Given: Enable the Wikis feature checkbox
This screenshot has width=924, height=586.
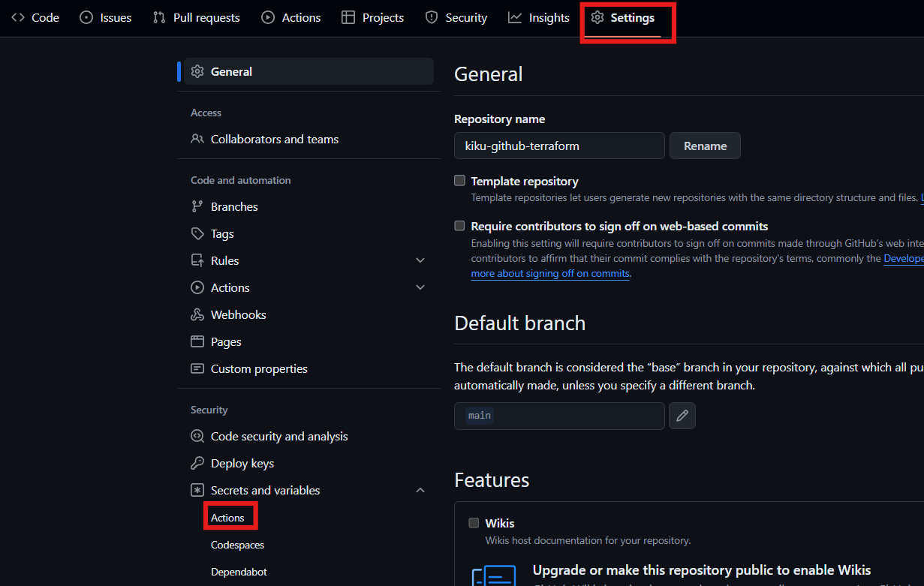Looking at the screenshot, I should pyautogui.click(x=474, y=523).
